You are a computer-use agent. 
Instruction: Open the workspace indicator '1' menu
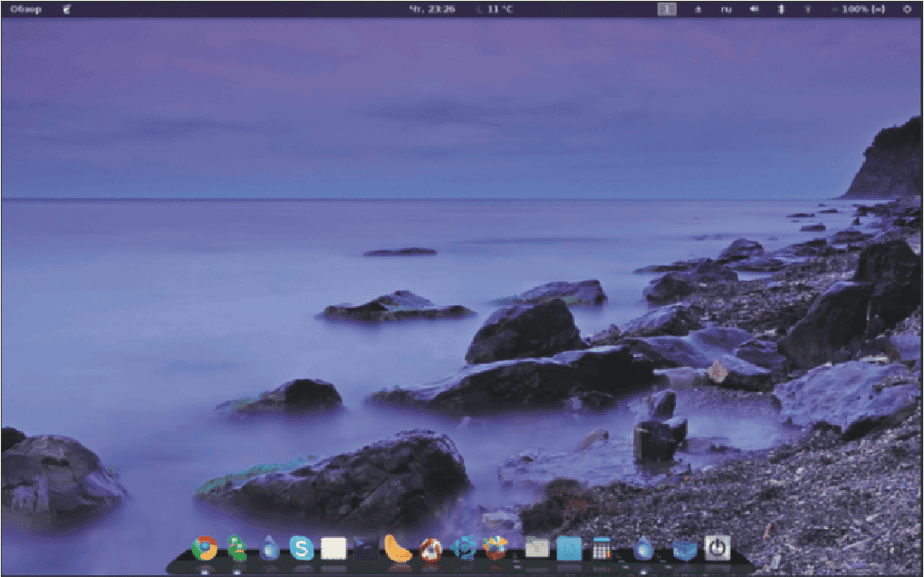[668, 8]
